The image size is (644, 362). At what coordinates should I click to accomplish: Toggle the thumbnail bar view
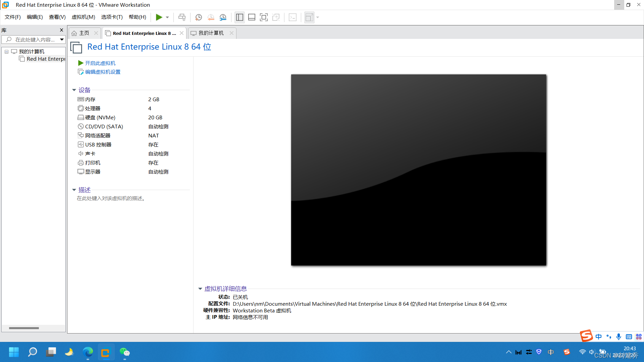click(252, 17)
